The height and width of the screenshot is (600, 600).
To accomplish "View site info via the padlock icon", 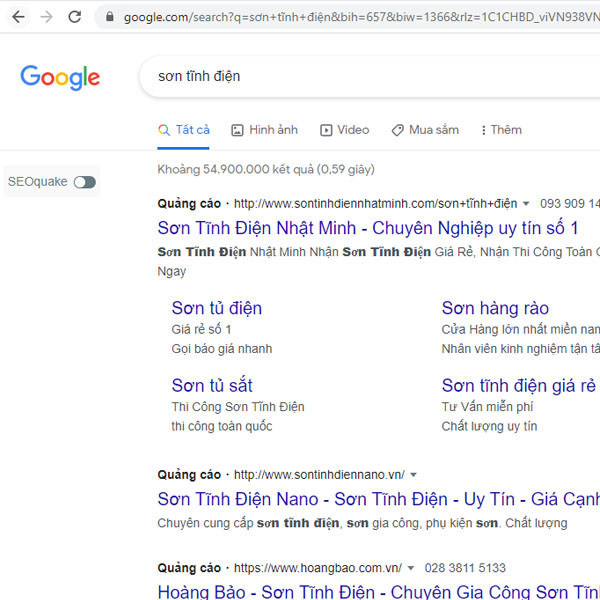I will [110, 16].
